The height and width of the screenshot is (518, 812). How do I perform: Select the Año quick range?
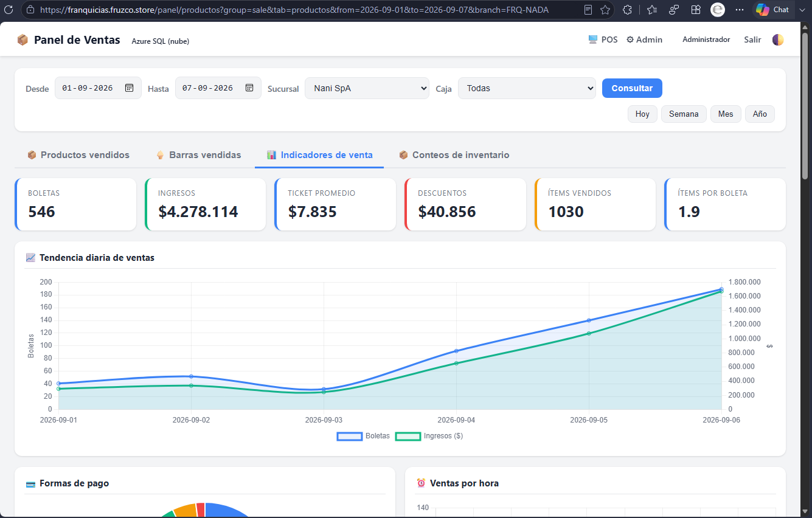(760, 114)
